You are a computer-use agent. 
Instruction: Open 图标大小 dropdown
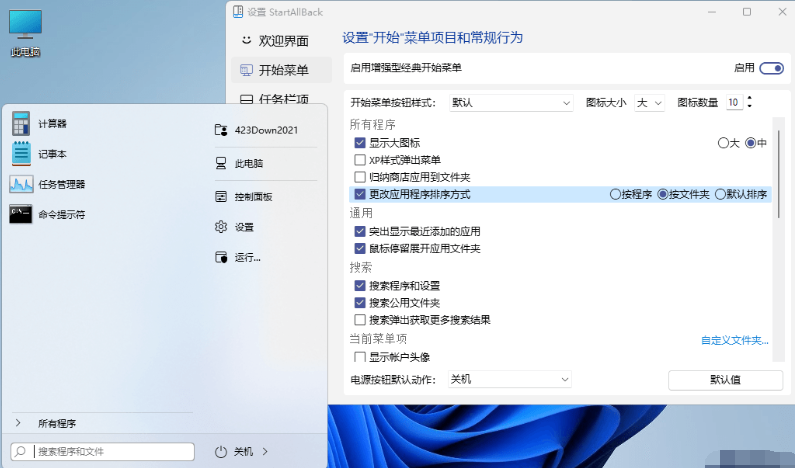pos(649,103)
